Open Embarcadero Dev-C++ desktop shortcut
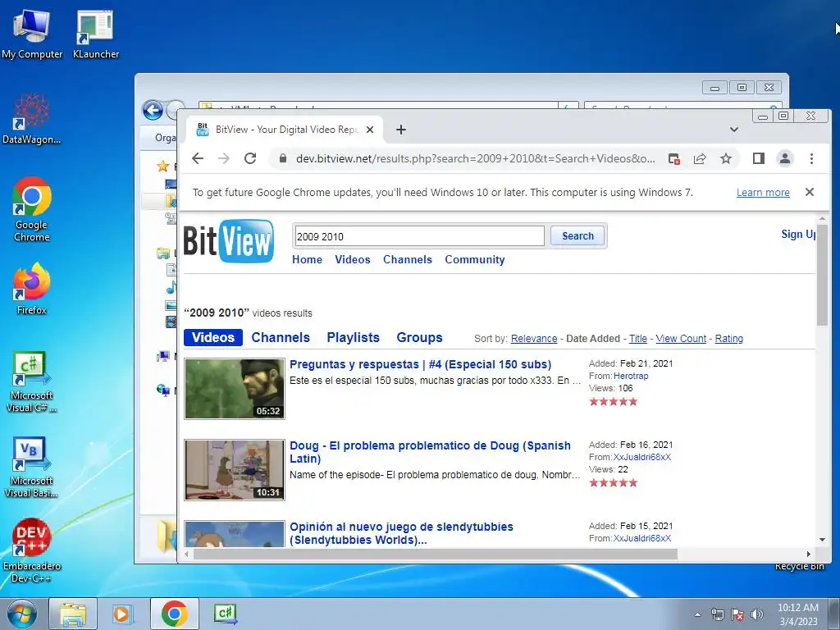840x630 pixels. pyautogui.click(x=31, y=550)
